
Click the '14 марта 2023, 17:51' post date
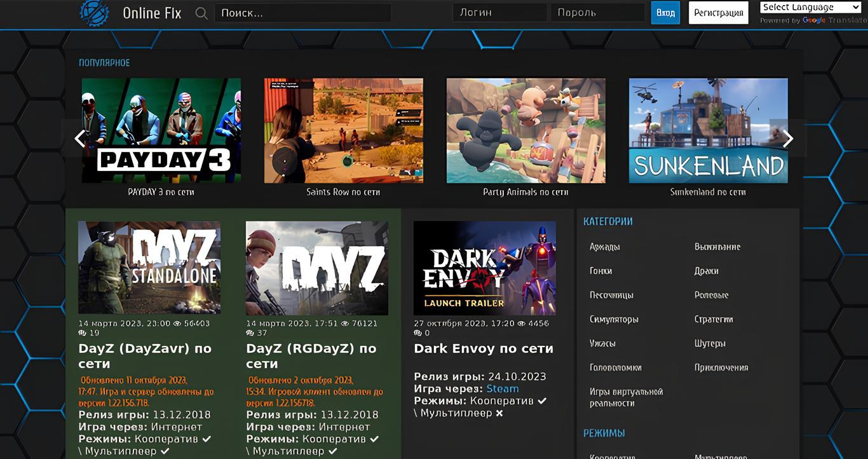click(292, 324)
